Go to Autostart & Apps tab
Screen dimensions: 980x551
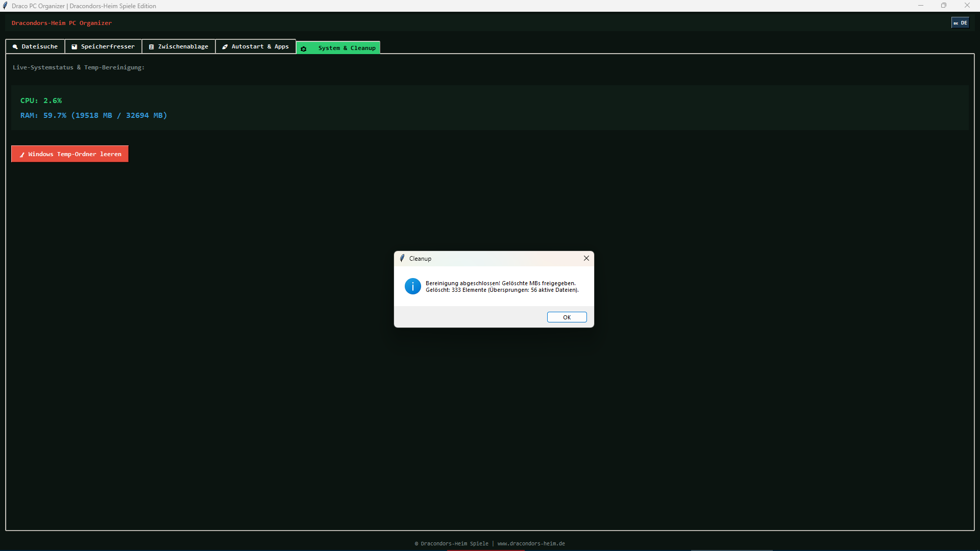(256, 46)
